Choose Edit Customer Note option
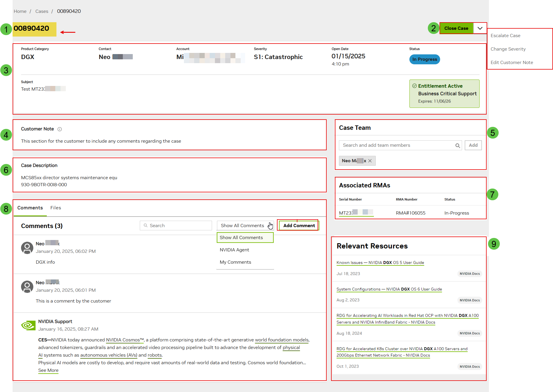Screen dimensions: 553x392 [512, 63]
